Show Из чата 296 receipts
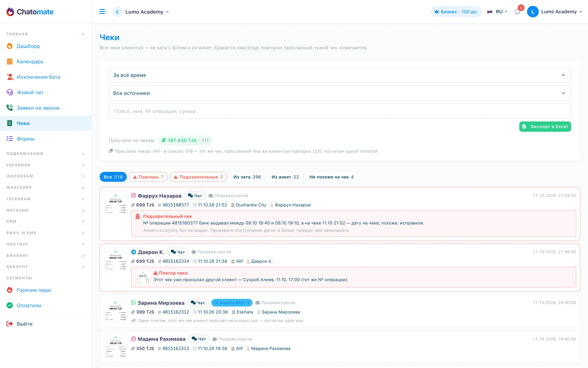 point(247,177)
